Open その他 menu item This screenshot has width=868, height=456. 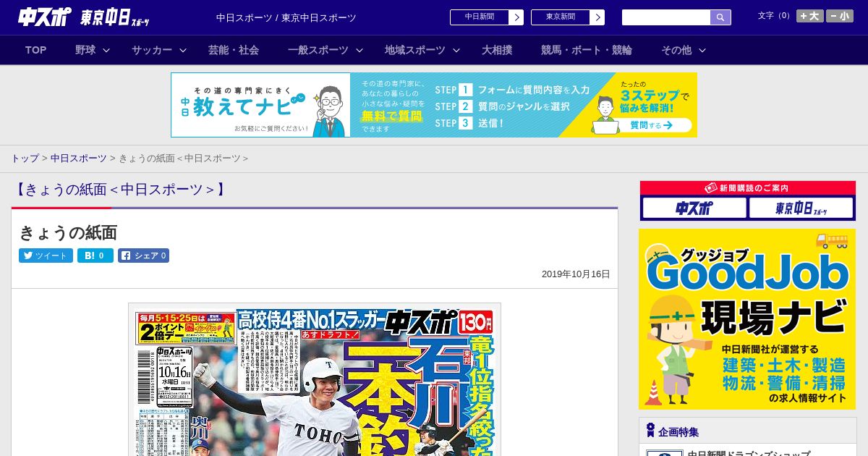(x=676, y=50)
